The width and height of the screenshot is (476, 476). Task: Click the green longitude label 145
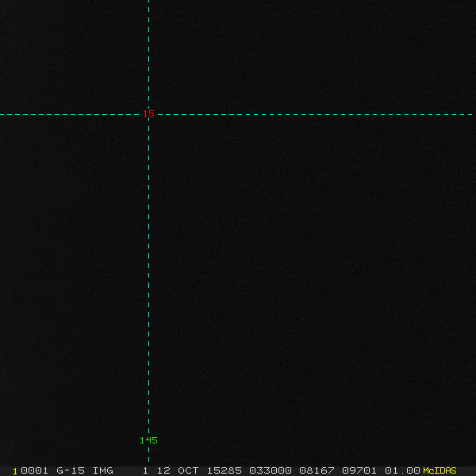click(x=148, y=440)
